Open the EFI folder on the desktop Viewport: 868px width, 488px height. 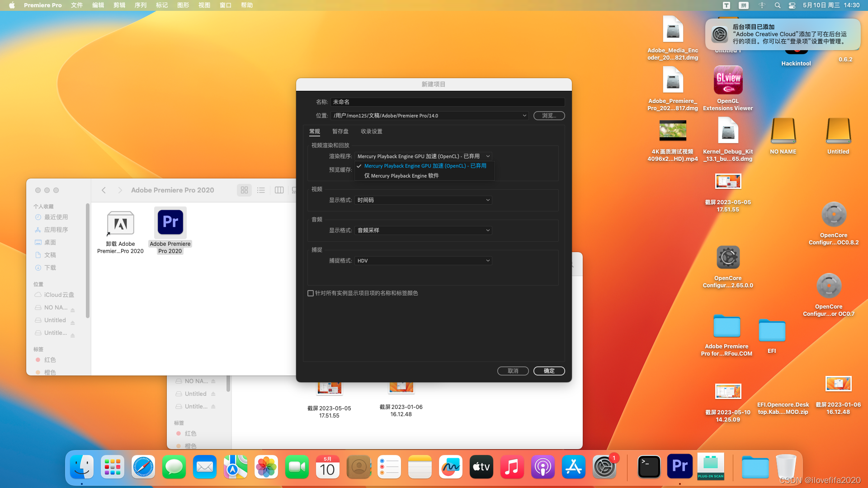click(772, 331)
